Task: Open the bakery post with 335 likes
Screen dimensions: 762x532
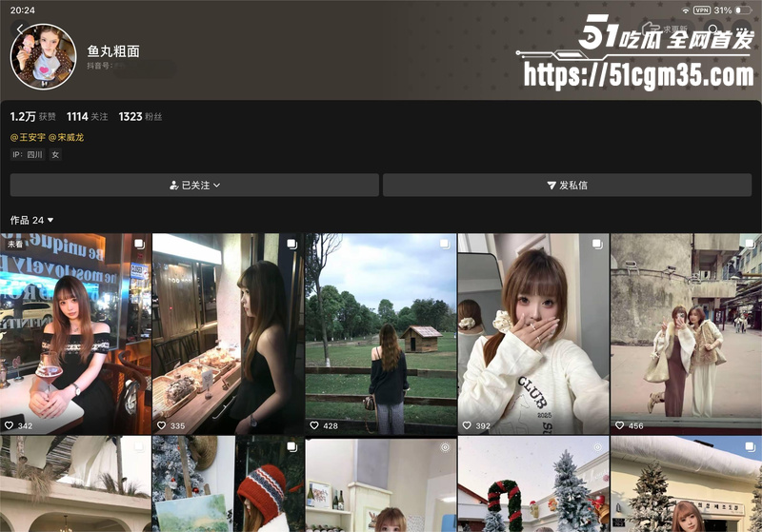Action: tap(228, 333)
